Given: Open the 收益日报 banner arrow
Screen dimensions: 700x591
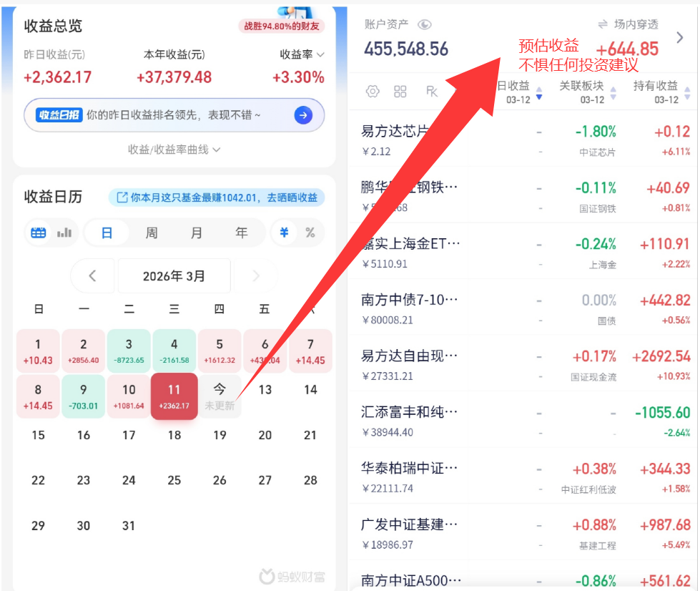Looking at the screenshot, I should pyautogui.click(x=303, y=115).
